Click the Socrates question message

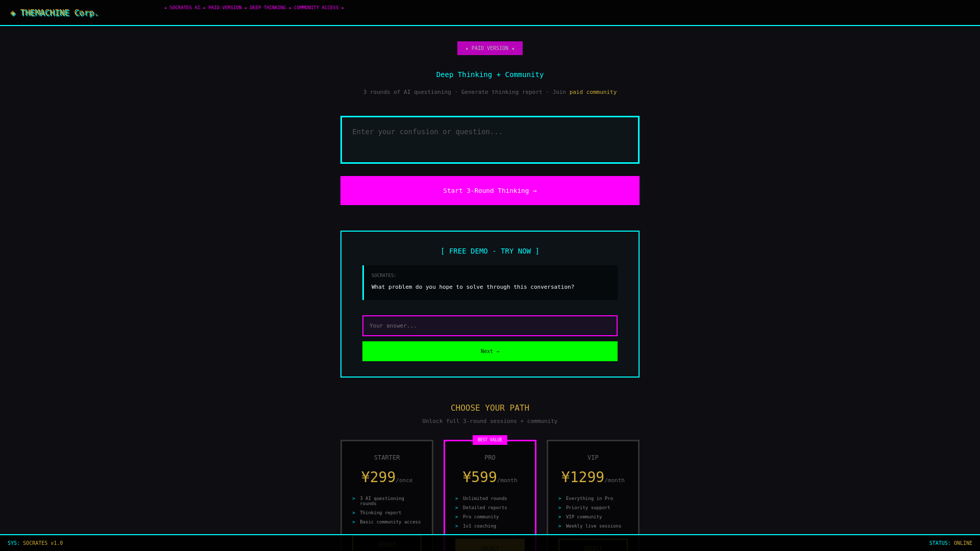click(x=490, y=283)
